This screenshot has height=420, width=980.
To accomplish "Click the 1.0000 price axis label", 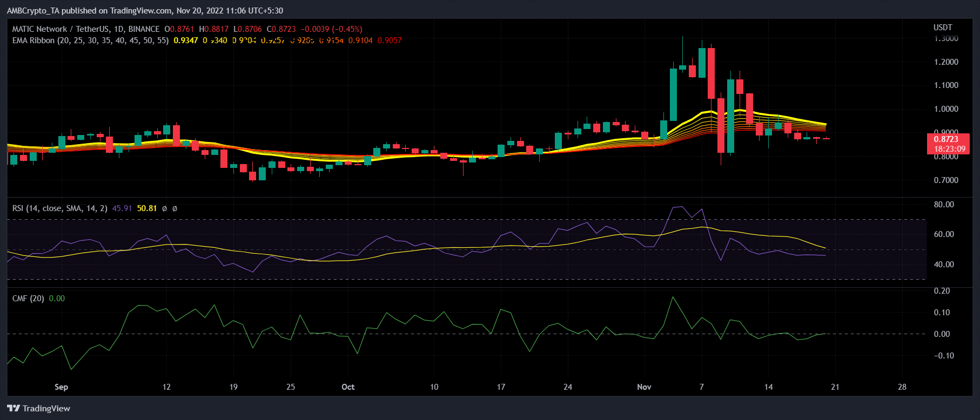I will point(946,109).
